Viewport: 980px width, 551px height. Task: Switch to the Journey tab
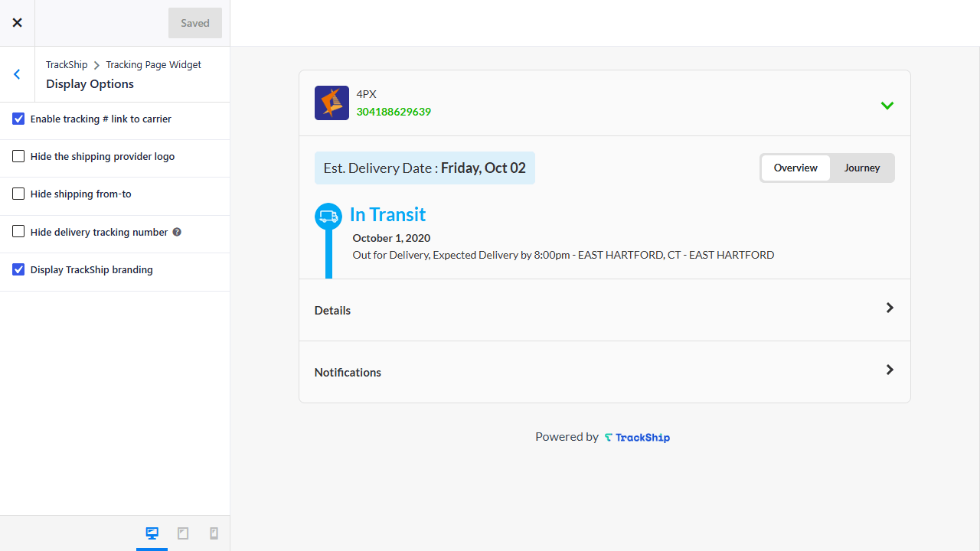click(862, 168)
